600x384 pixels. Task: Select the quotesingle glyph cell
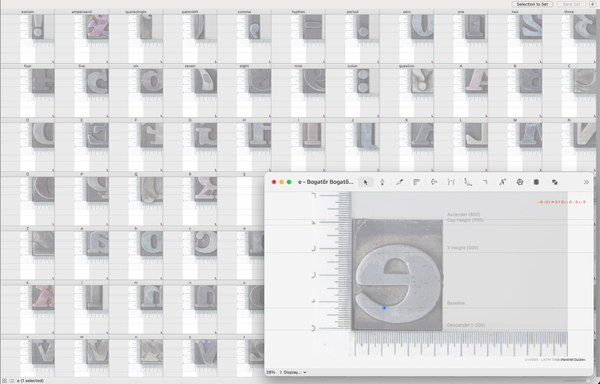136,36
